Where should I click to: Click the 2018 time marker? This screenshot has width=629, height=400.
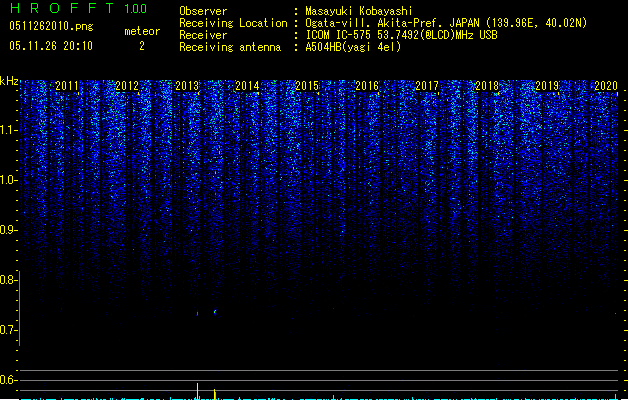[487, 86]
